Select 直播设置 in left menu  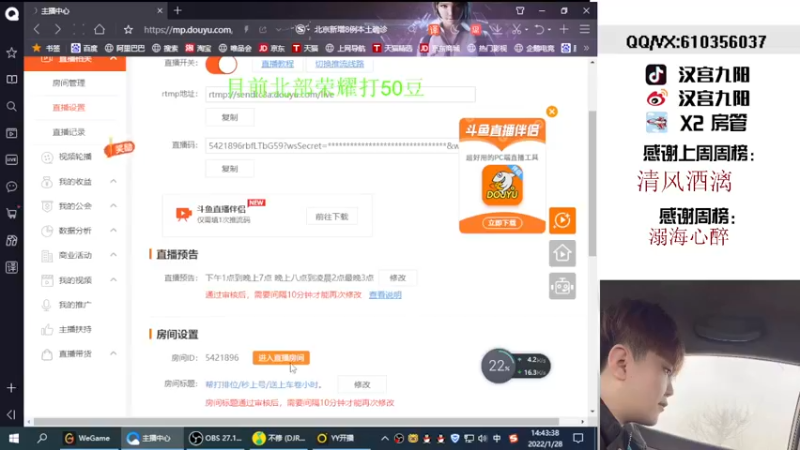69,107
